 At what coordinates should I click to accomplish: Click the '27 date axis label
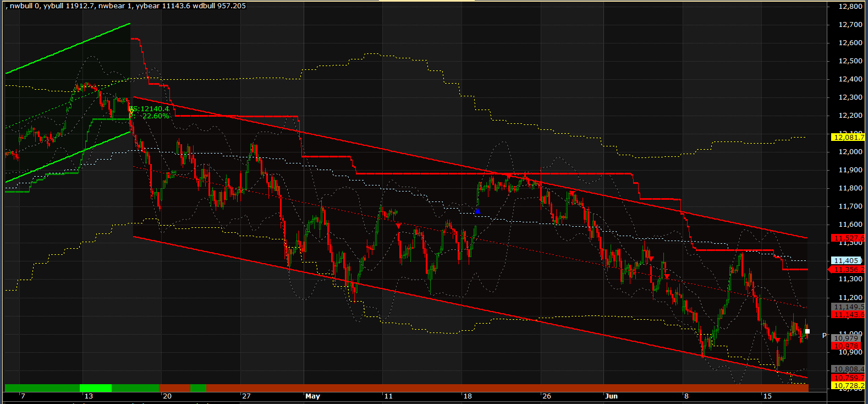click(x=246, y=396)
